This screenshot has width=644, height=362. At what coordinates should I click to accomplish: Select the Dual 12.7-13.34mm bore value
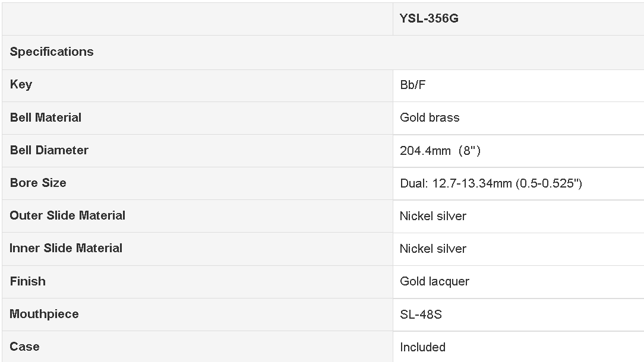(491, 183)
